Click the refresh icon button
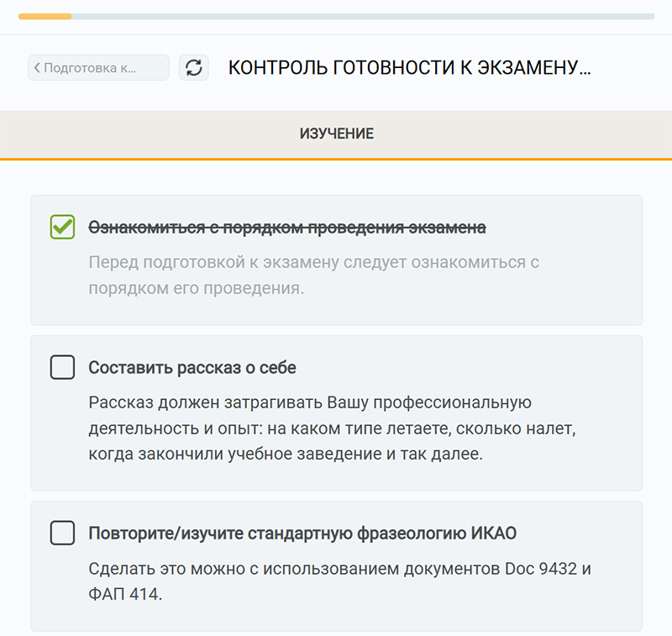 click(x=194, y=68)
